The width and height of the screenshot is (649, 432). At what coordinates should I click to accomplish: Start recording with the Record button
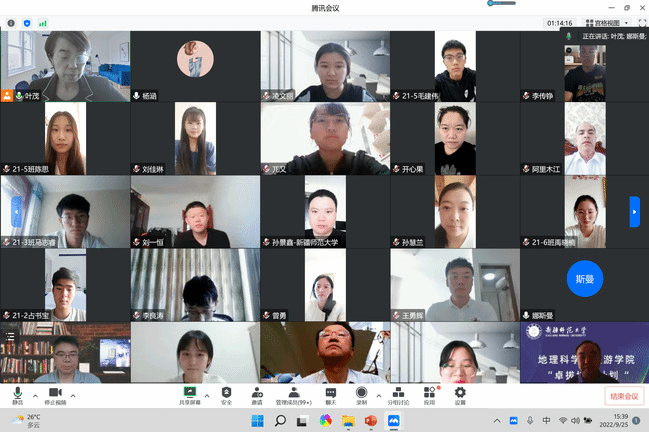coord(361,393)
